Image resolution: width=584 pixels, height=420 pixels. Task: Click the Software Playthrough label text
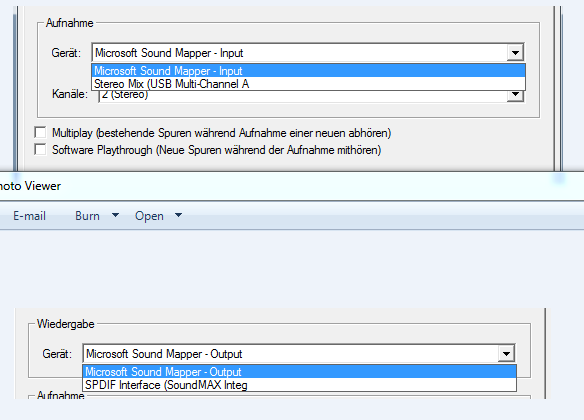click(216, 150)
